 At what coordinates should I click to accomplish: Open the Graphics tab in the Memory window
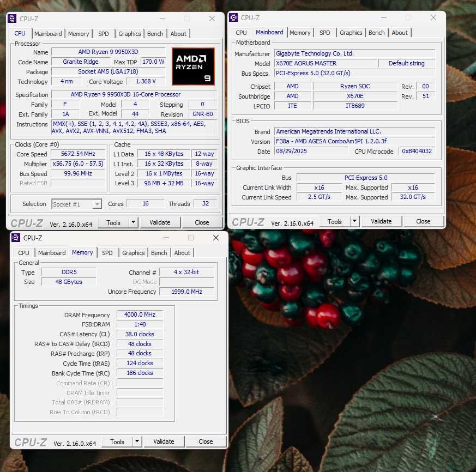[x=133, y=253]
